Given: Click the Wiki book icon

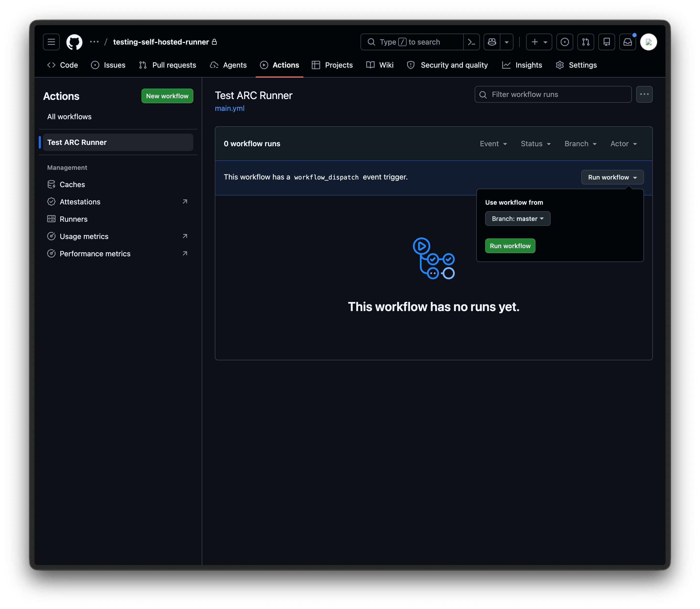Looking at the screenshot, I should coord(370,65).
